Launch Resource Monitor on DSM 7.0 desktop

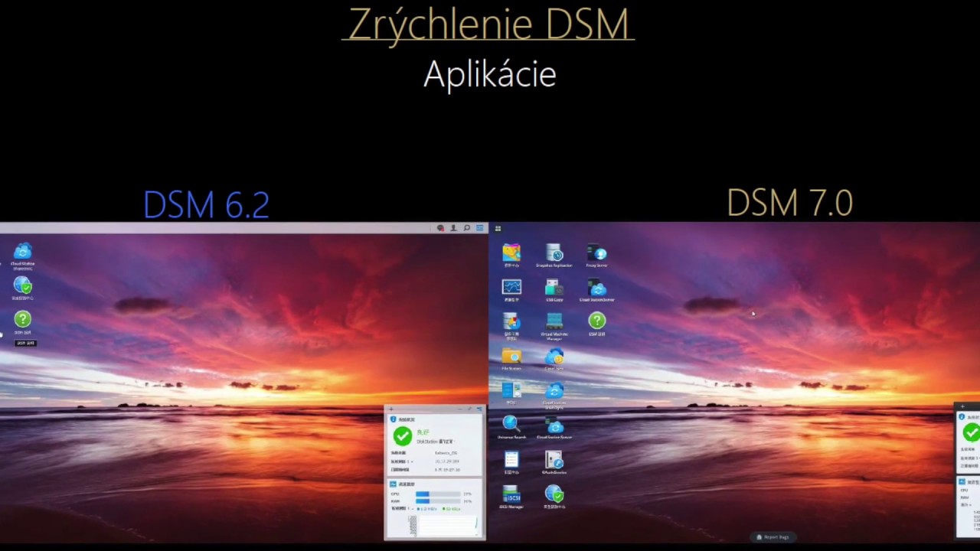click(511, 287)
